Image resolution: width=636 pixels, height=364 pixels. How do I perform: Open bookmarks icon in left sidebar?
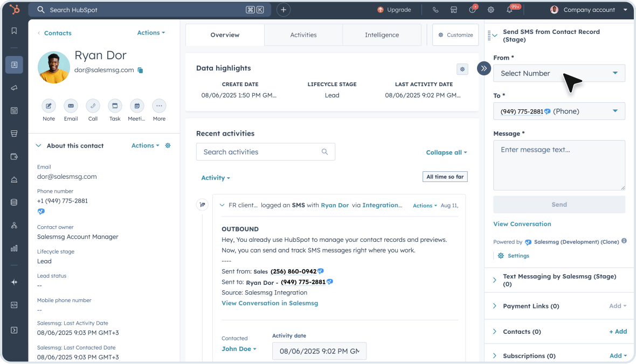(x=14, y=31)
